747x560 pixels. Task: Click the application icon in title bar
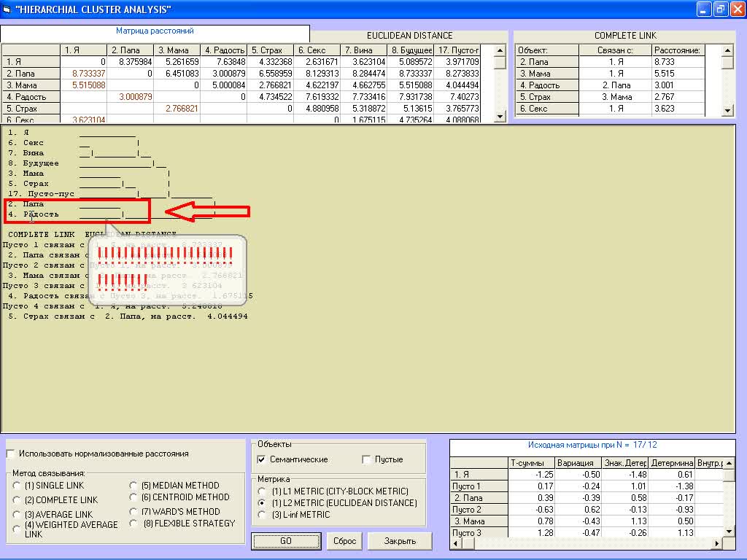tap(7, 9)
